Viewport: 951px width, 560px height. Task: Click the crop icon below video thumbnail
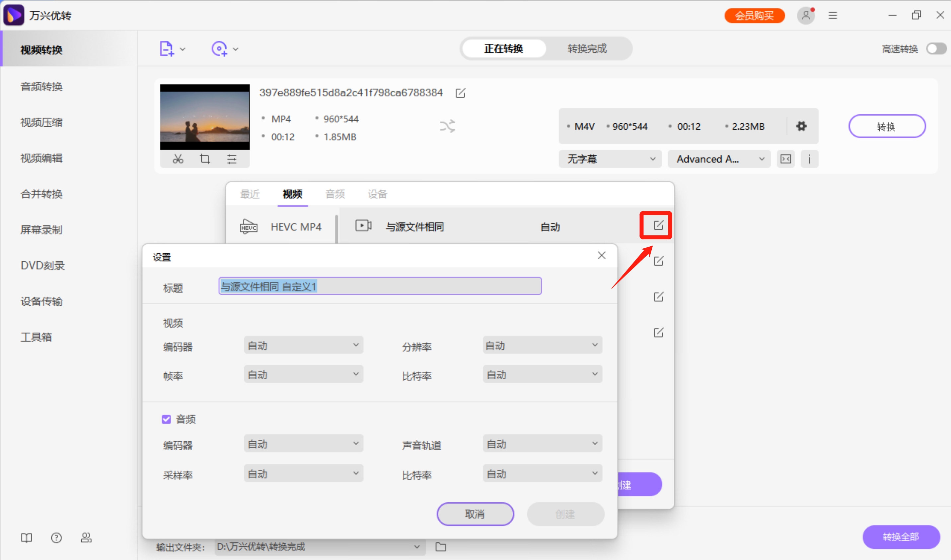pos(205,159)
